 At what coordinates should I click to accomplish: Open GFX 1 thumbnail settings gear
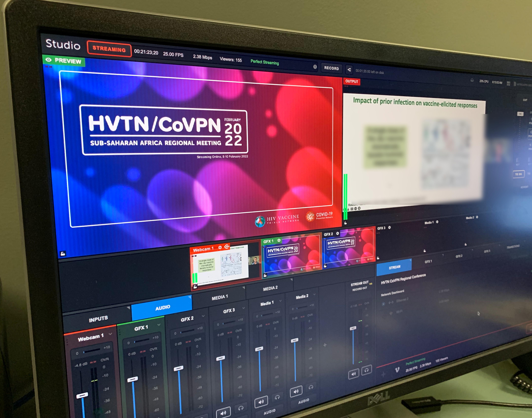coord(279,240)
